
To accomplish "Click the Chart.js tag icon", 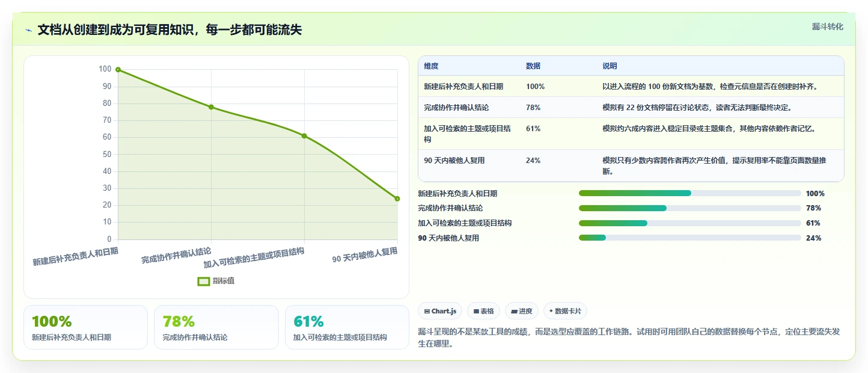I will click(427, 312).
